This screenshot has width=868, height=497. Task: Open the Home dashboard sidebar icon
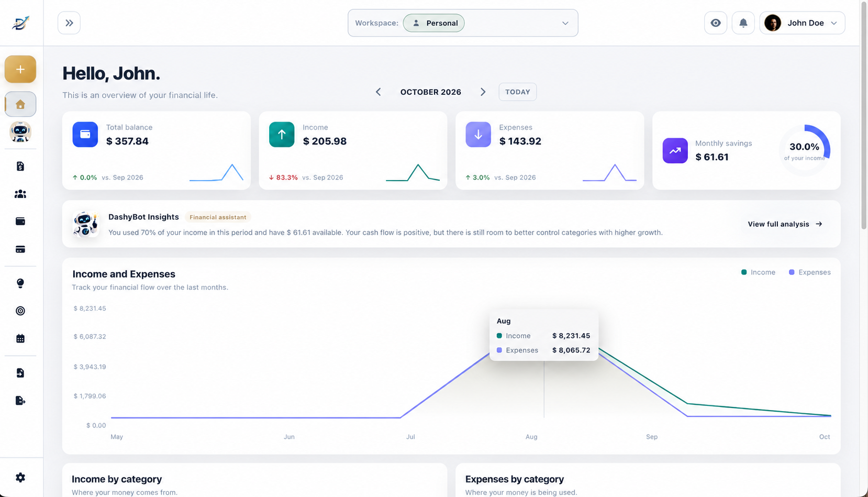pos(20,104)
